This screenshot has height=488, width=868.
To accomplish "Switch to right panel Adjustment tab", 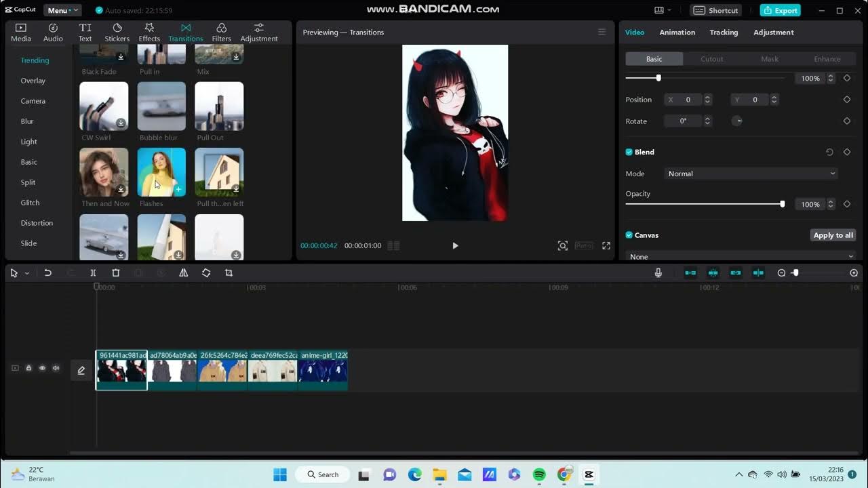I will click(x=773, y=32).
